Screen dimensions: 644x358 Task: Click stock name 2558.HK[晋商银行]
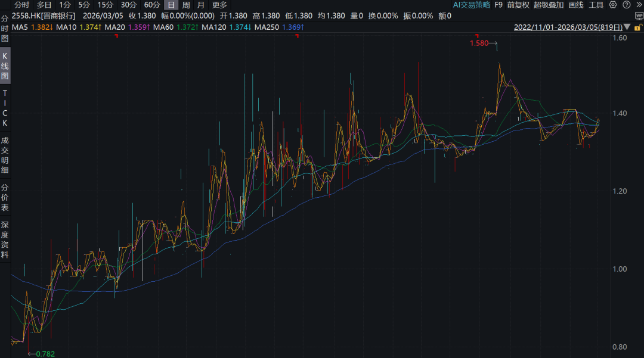click(x=44, y=16)
